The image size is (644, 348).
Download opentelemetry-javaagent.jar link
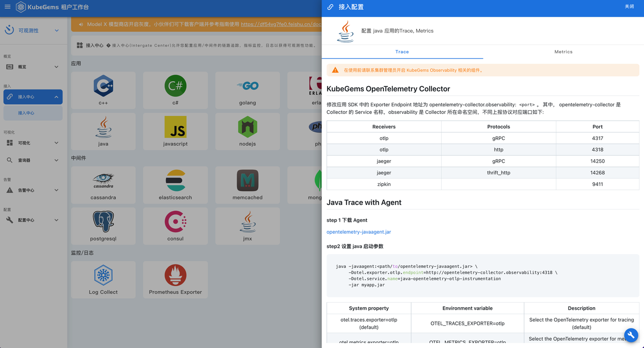pyautogui.click(x=359, y=232)
